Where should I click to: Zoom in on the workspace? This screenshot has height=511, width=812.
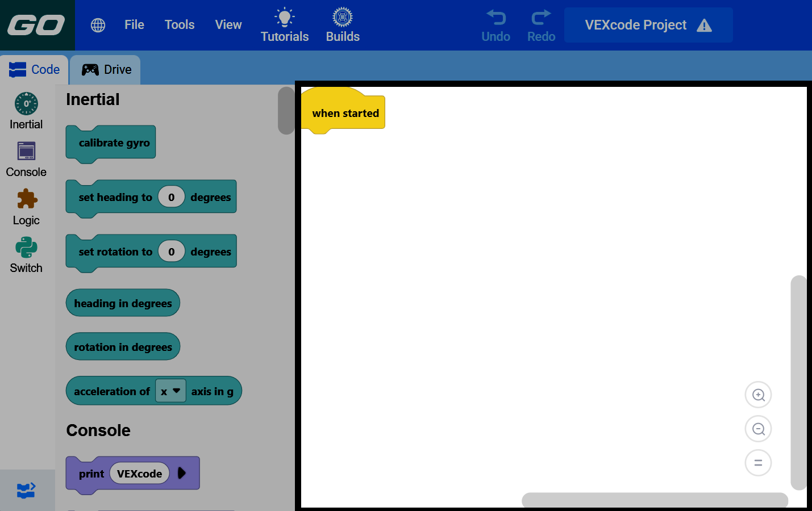(x=758, y=395)
